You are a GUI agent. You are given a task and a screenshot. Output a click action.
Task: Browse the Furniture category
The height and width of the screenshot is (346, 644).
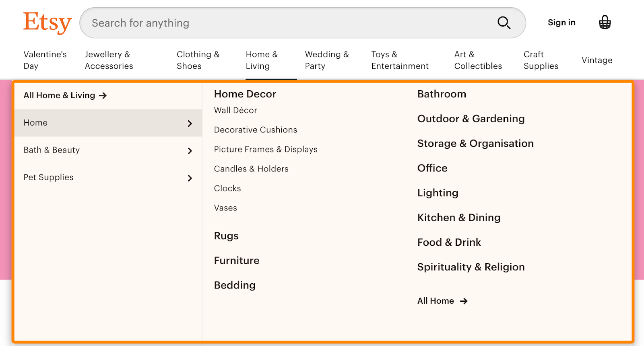(x=237, y=261)
